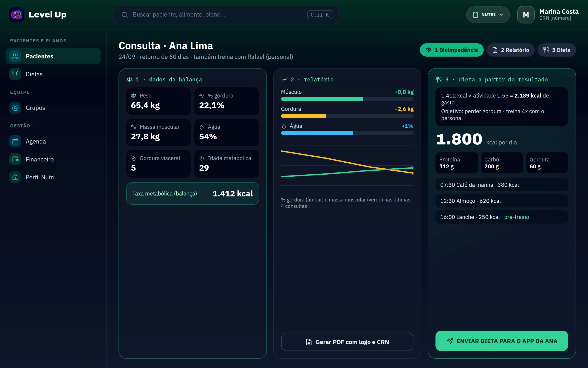Click the '22,1%' gordura value
The image size is (588, 368).
(212, 105)
